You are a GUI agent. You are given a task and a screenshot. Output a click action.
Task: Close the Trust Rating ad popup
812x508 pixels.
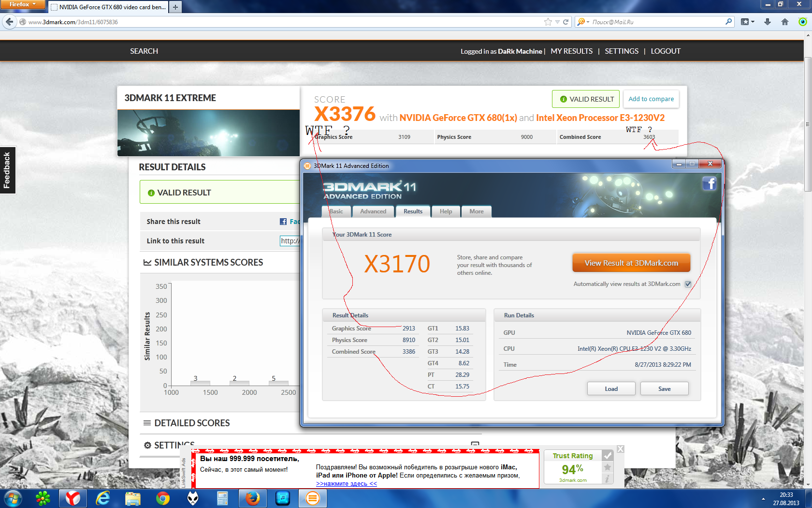[621, 449]
